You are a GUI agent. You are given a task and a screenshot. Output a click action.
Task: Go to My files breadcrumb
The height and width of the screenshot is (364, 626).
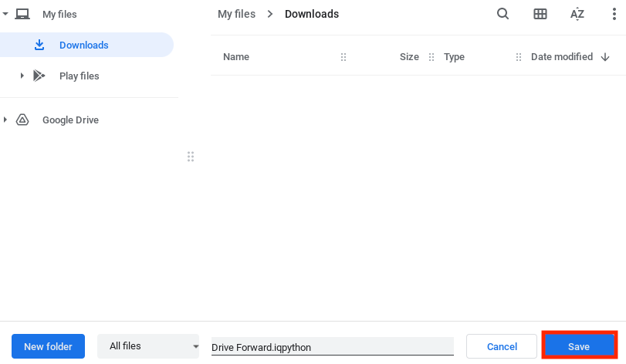point(235,14)
